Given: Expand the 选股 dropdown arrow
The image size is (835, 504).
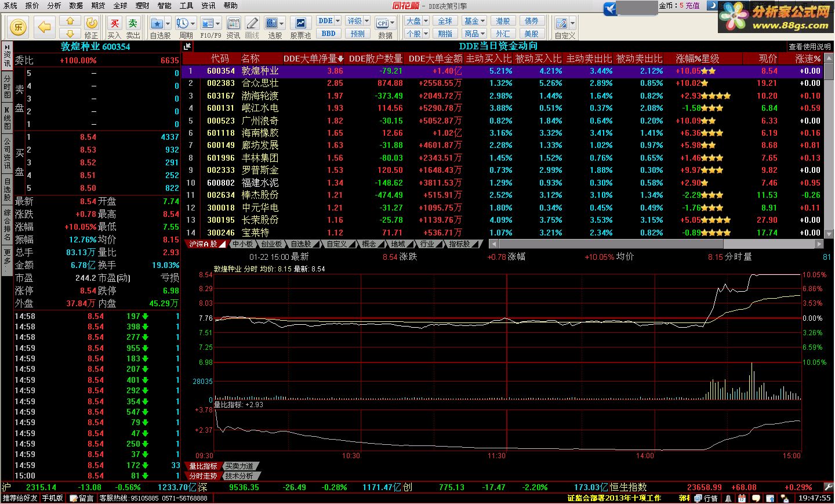Looking at the screenshot, I should tap(282, 24).
